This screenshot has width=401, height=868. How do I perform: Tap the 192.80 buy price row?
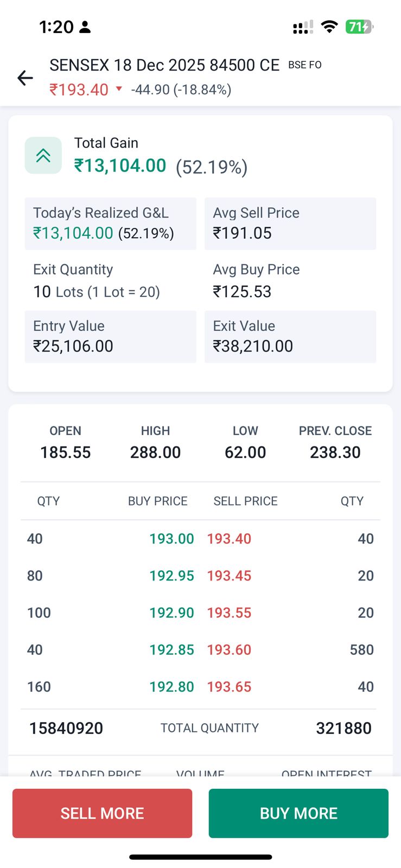tap(171, 687)
